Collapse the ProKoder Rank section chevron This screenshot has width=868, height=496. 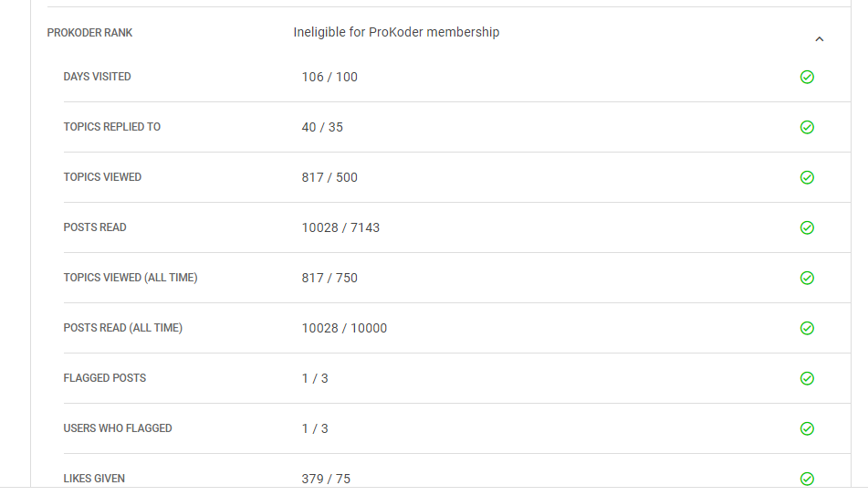819,39
